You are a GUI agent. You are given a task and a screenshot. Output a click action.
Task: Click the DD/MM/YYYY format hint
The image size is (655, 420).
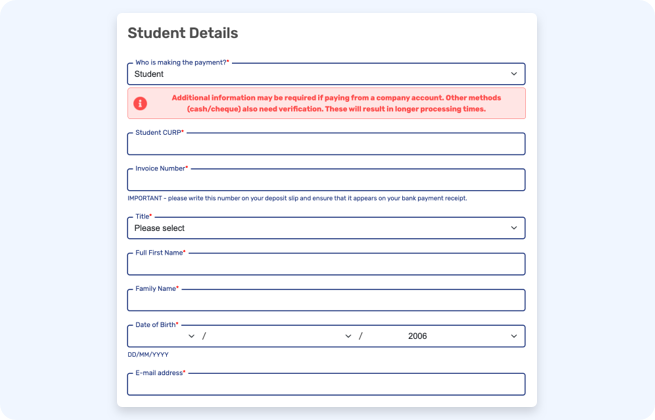click(148, 355)
